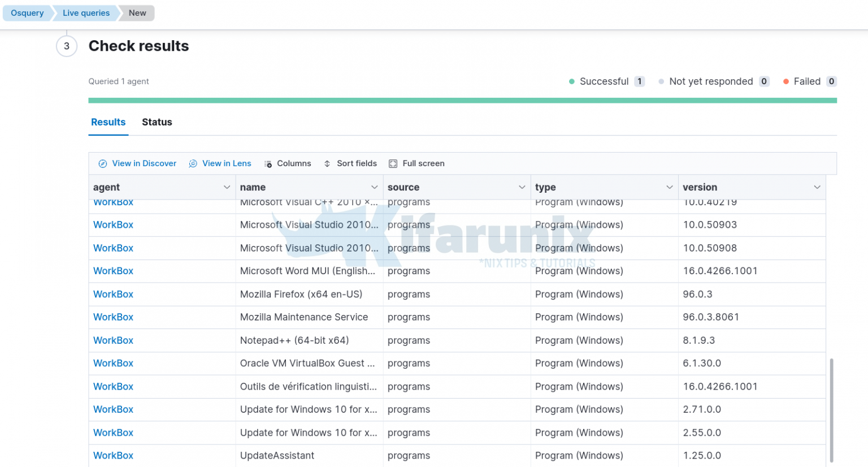Image resolution: width=868 pixels, height=467 pixels.
Task: Click the green query progress bar
Action: pos(462,100)
